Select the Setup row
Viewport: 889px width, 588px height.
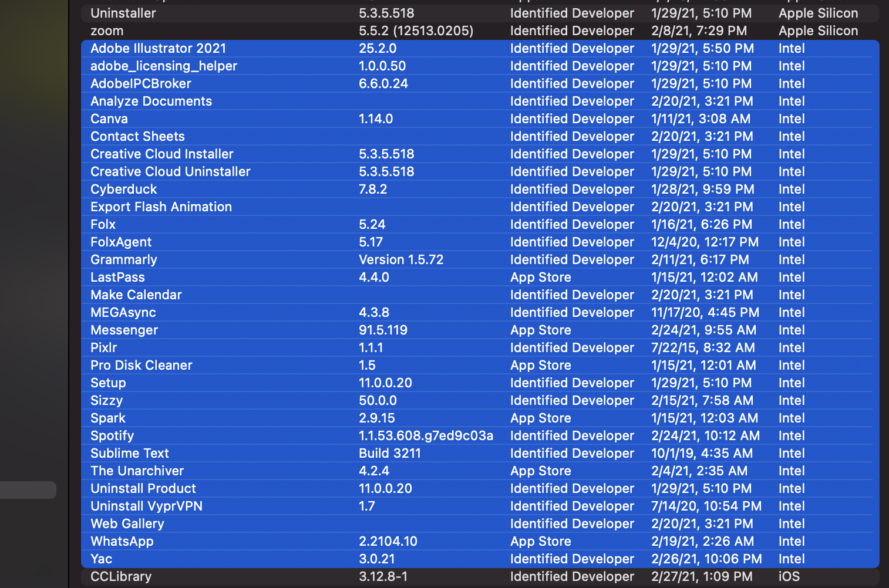[480, 383]
